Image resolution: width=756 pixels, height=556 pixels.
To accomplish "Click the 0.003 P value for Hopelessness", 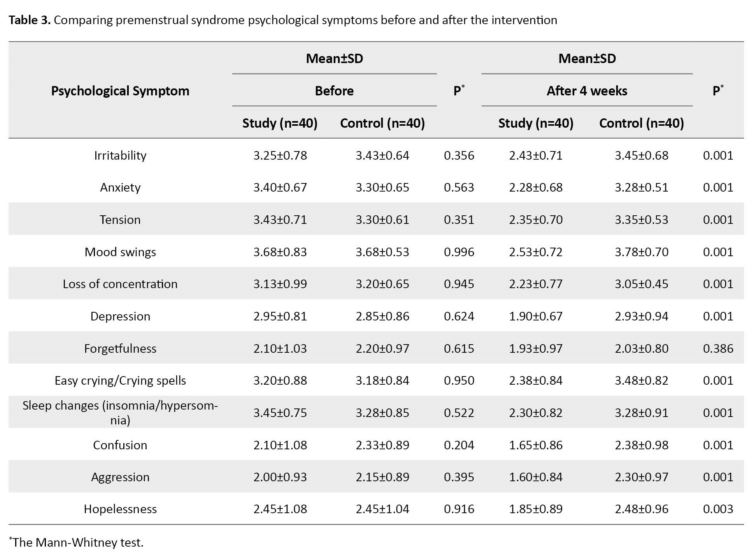I will [x=718, y=509].
